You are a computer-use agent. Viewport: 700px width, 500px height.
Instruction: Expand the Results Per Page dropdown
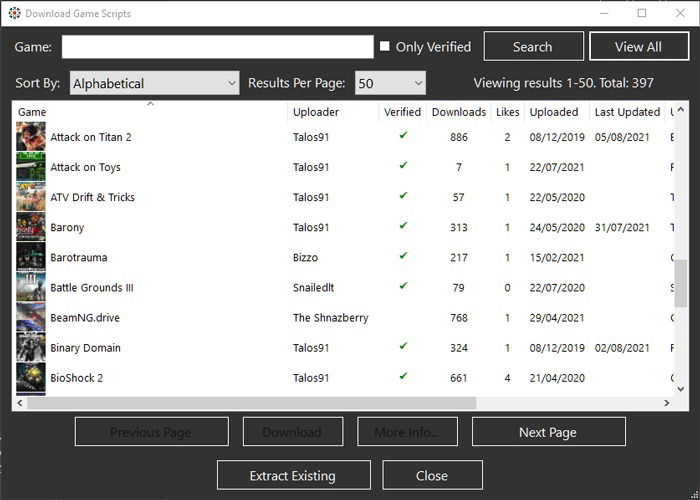pos(390,83)
